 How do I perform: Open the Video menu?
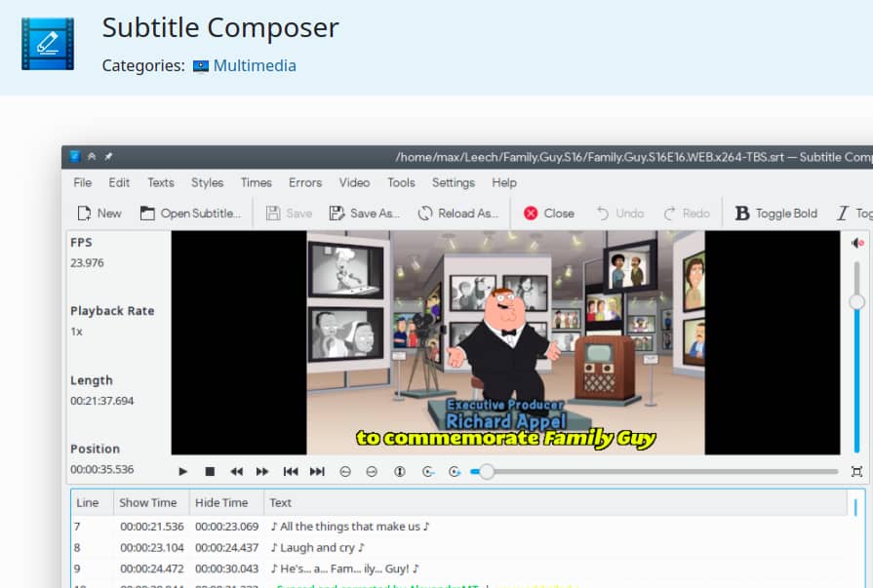point(355,182)
